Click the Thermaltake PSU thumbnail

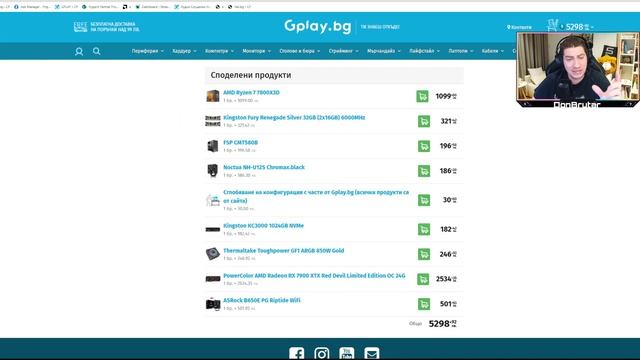pos(213,254)
